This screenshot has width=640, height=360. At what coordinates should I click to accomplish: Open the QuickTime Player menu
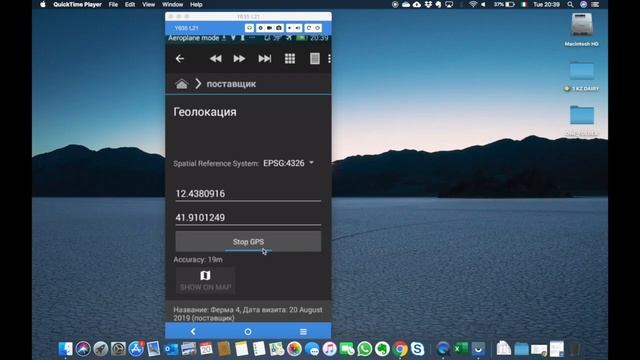77,4
